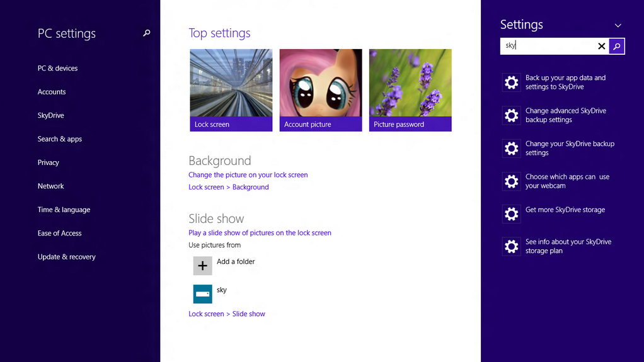This screenshot has height=362, width=644.
Task: Click Play a slide show of pictures link
Action: point(260,233)
